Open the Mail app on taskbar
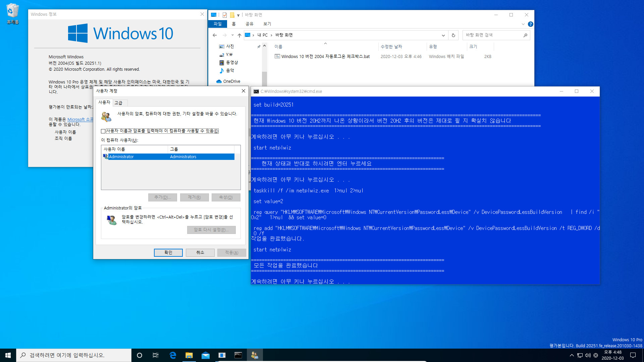This screenshot has width=644, height=362. 206,355
